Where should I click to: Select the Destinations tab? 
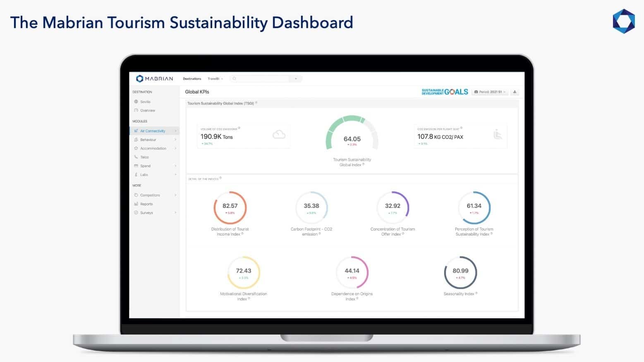tap(192, 79)
